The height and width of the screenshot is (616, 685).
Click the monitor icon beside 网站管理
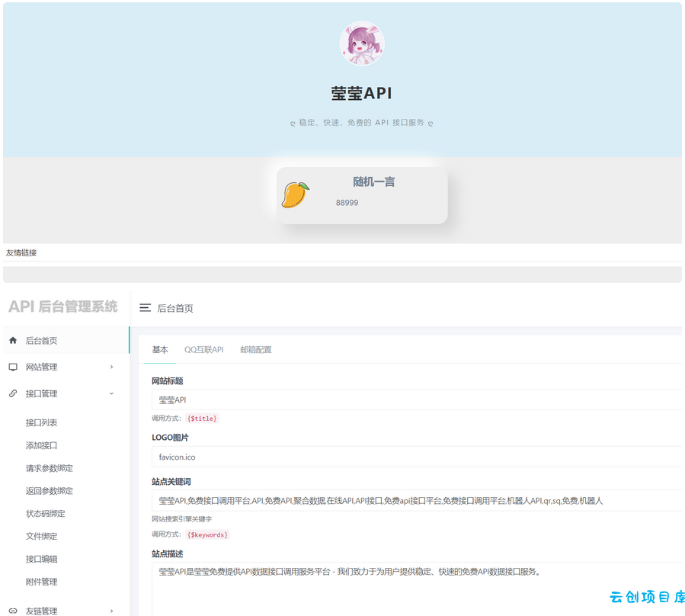click(x=13, y=367)
